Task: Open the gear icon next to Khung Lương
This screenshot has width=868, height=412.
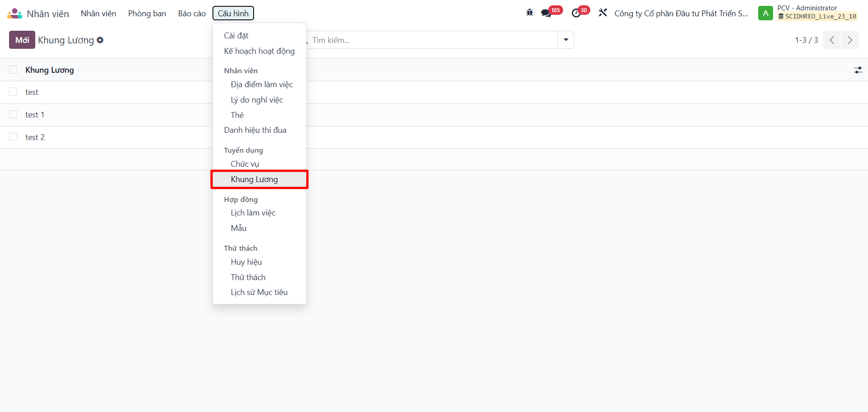Action: click(100, 40)
